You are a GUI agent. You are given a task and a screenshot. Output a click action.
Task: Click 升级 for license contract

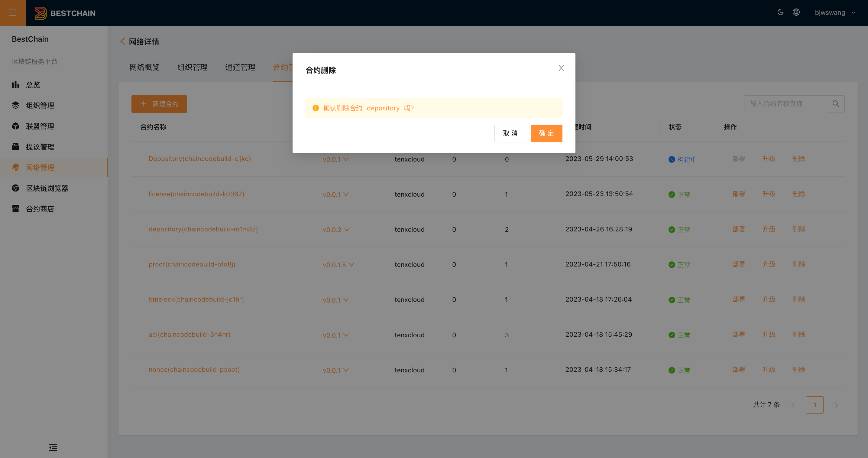(x=769, y=194)
